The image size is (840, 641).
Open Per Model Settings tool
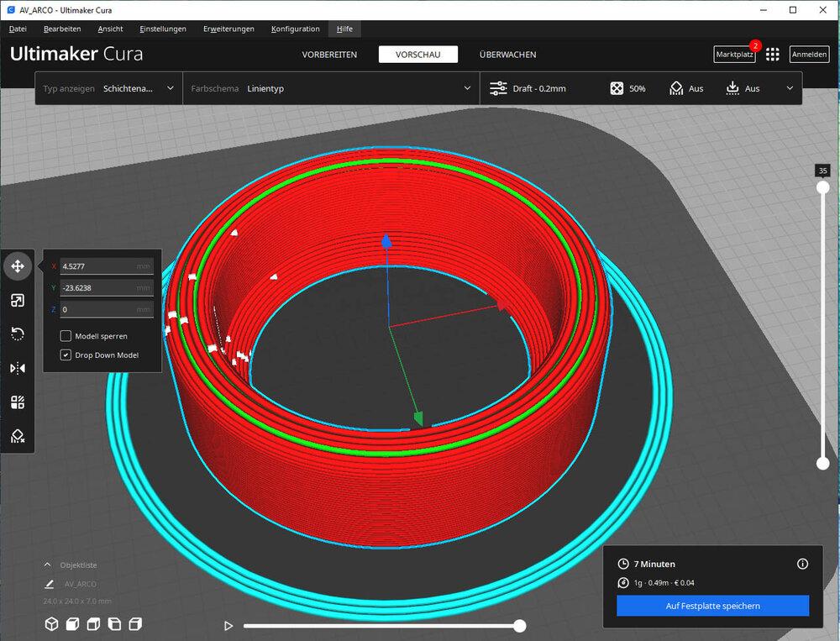18,402
